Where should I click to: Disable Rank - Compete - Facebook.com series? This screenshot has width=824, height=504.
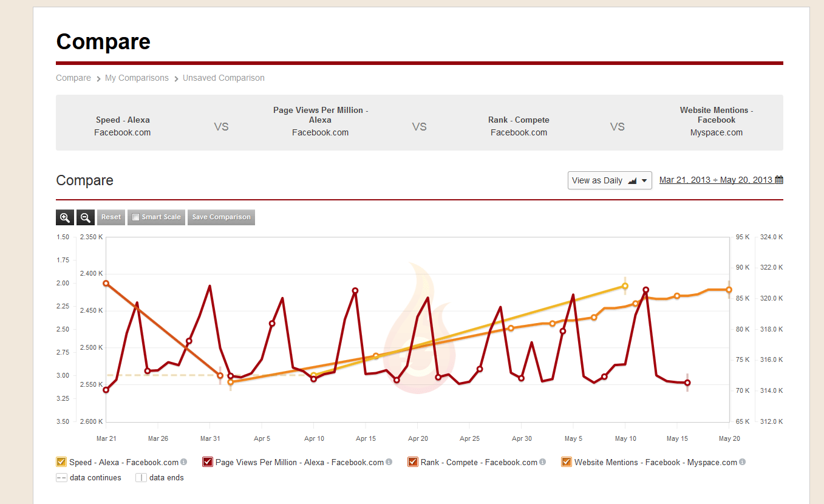tap(414, 462)
